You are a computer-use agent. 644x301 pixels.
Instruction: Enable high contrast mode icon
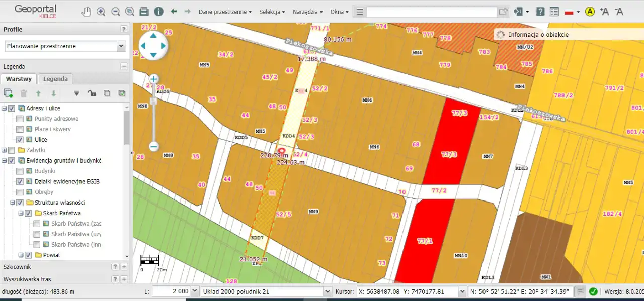coord(590,12)
